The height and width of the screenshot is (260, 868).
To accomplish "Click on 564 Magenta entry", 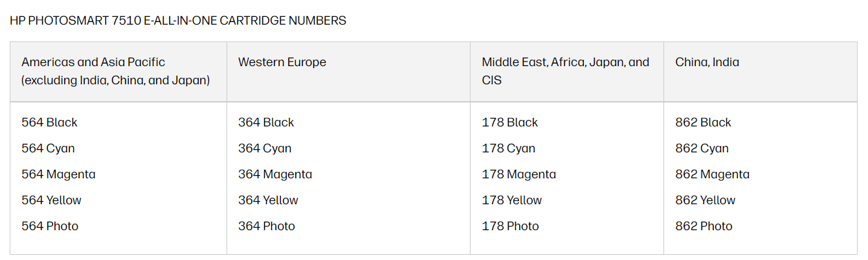I will (58, 174).
